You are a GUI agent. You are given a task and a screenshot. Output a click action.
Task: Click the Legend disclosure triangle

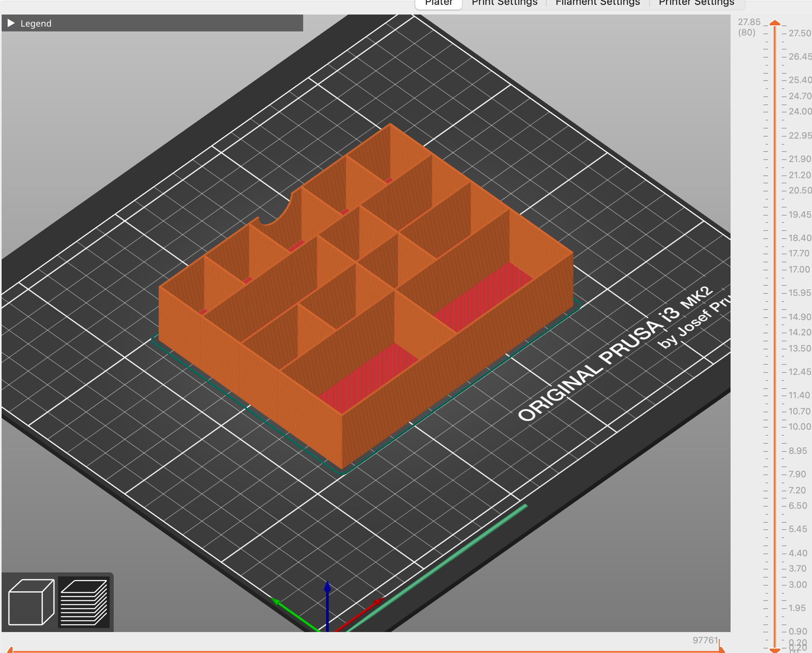(x=10, y=23)
